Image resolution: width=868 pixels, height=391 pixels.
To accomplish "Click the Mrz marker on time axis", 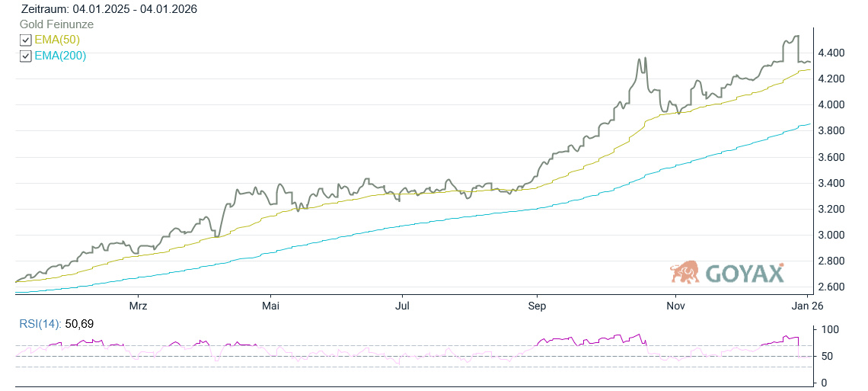I will pos(138,306).
